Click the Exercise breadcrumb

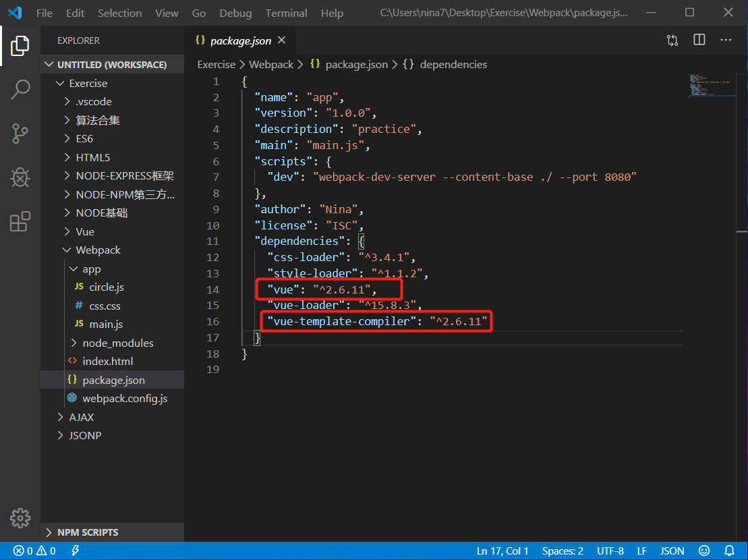216,64
